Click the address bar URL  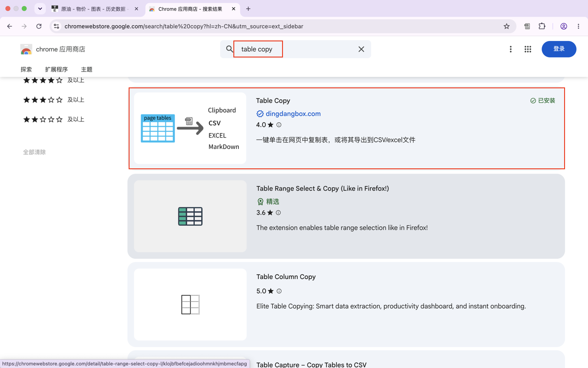click(184, 26)
